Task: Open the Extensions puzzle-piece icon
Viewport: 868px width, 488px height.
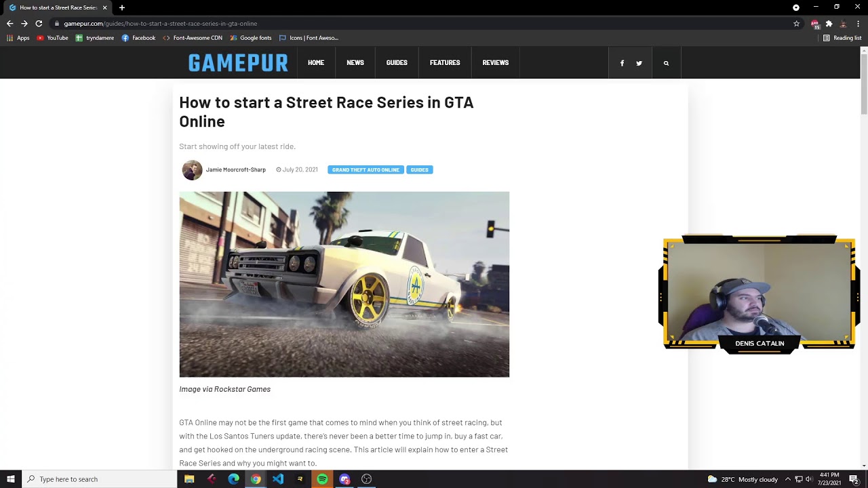Action: click(829, 23)
